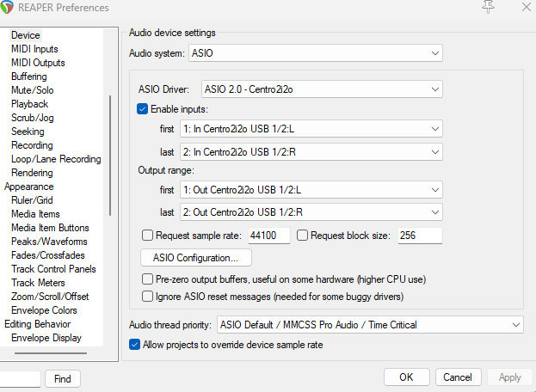This screenshot has height=392, width=536.
Task: Go to Seeking settings
Action: (28, 132)
